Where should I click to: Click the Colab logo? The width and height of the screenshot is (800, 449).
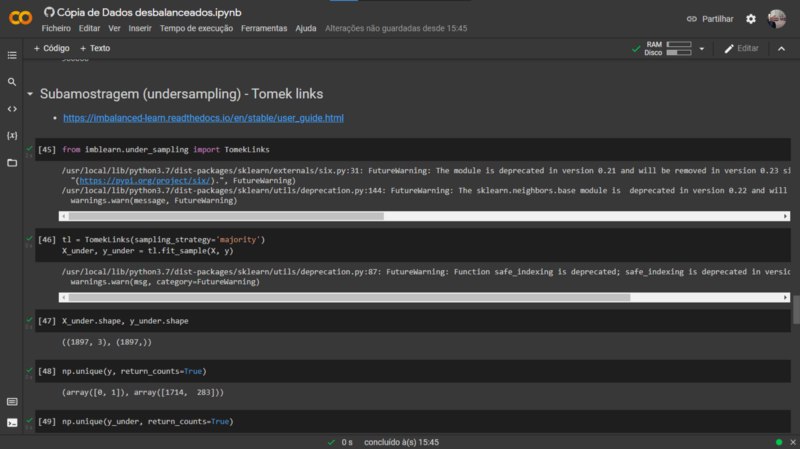(20, 18)
